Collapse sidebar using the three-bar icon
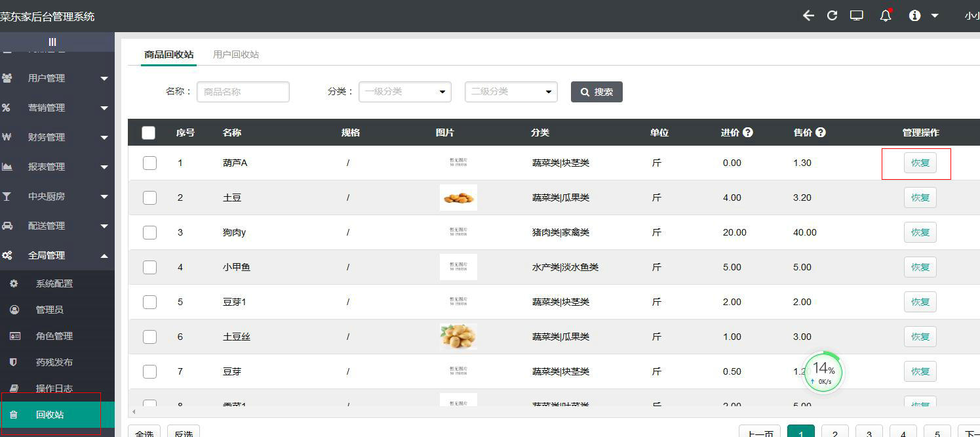Viewport: 980px width, 437px height. [52, 42]
